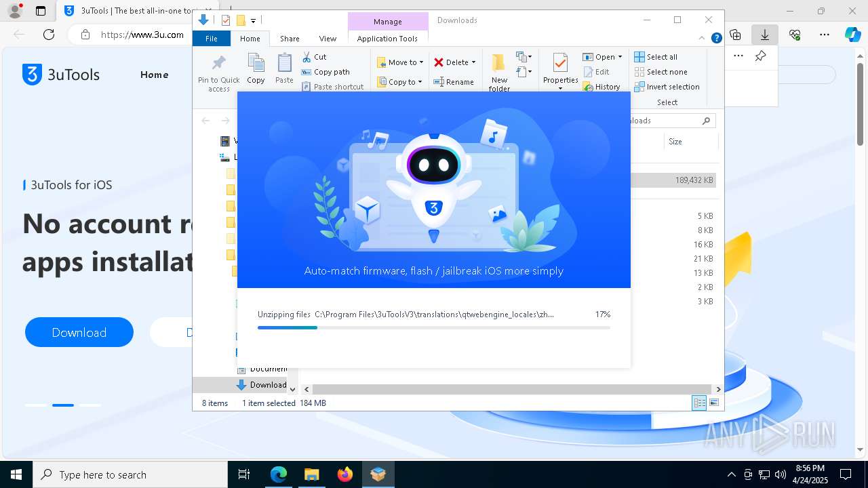
Task: Pin the Edge downloads flyout
Action: 760,56
